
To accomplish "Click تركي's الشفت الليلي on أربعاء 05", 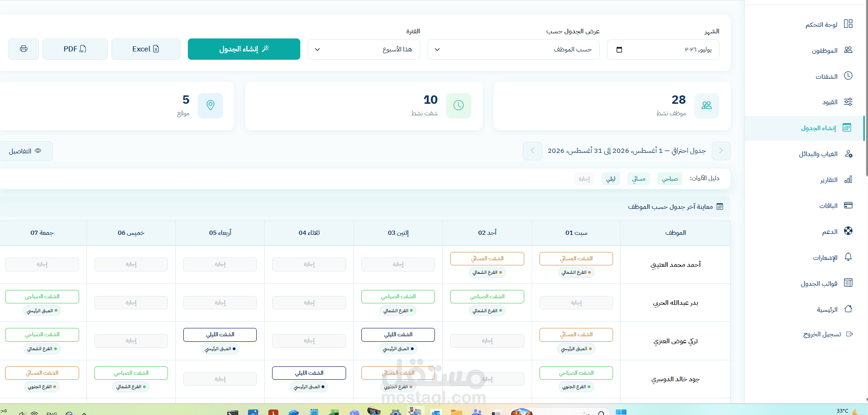I will tap(220, 334).
